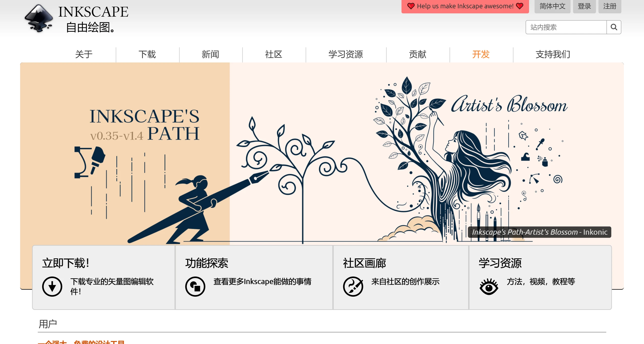The image size is (644, 344).
Task: Click the 注册 button
Action: tap(610, 6)
